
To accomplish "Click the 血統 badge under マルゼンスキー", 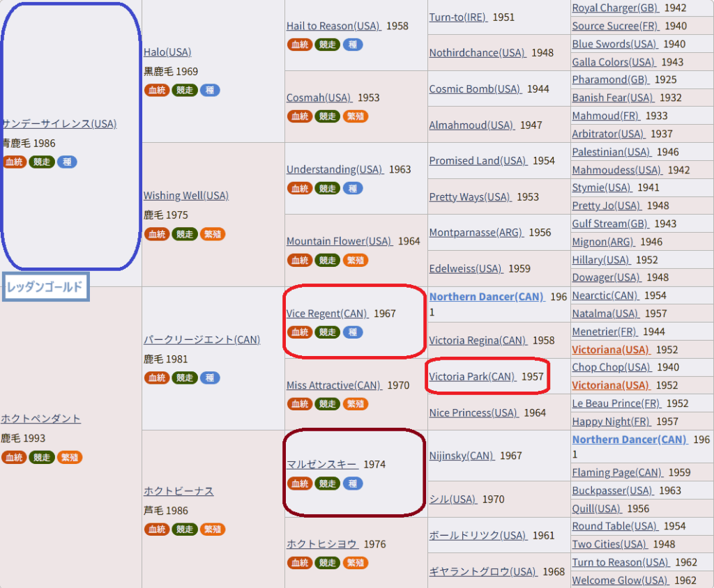I will [x=299, y=483].
